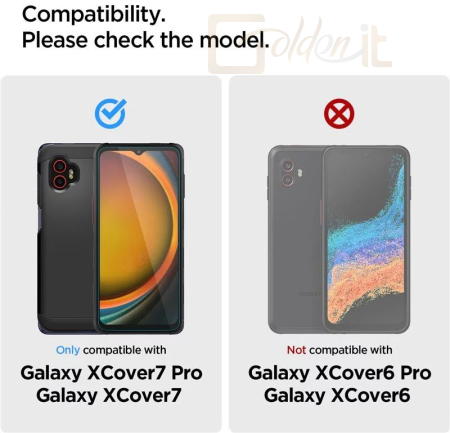This screenshot has height=433, width=450.
Task: Click the red X not-compatible icon
Action: [x=339, y=113]
